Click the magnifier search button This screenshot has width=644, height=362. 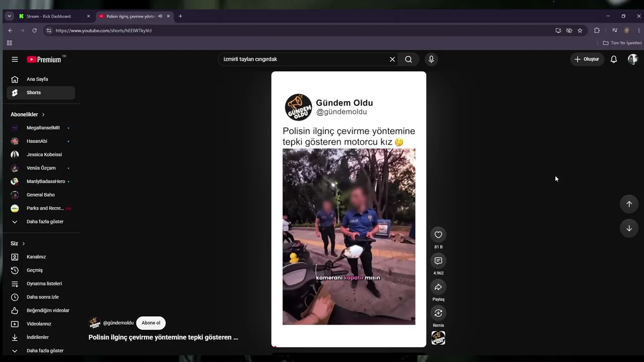409,59
